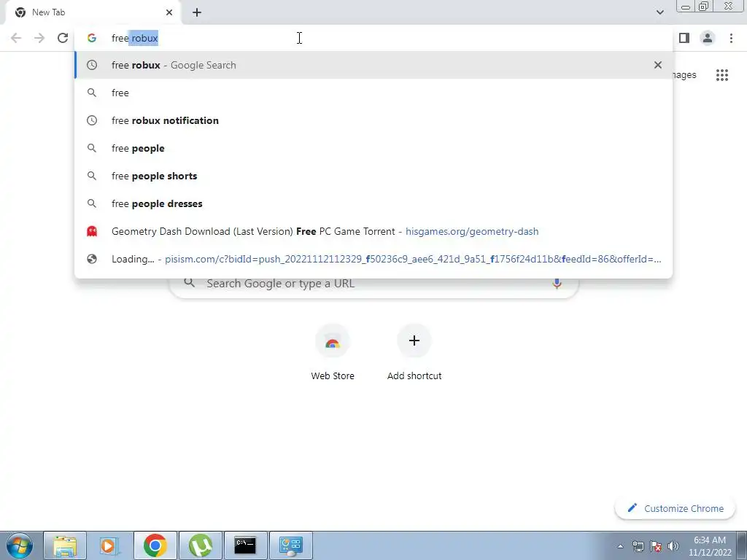Screen dimensions: 747x560
Task: Open uTorrent from the taskbar
Action: pyautogui.click(x=201, y=545)
